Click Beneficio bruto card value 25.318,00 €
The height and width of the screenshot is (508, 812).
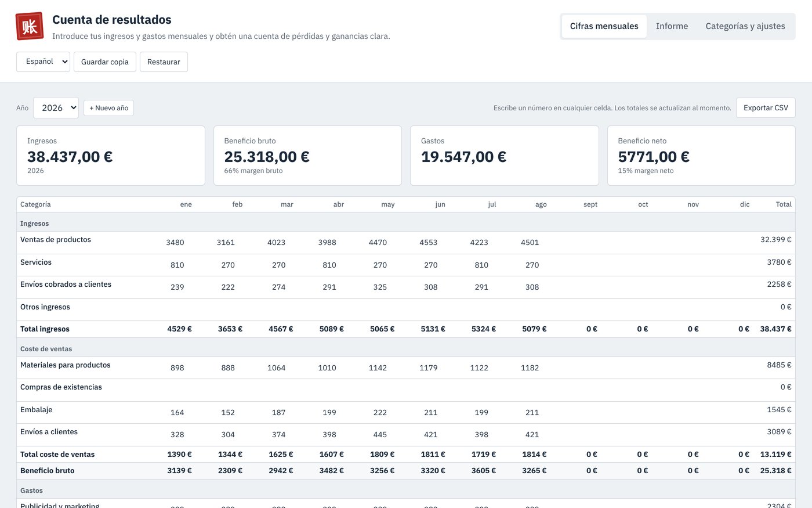pyautogui.click(x=267, y=157)
